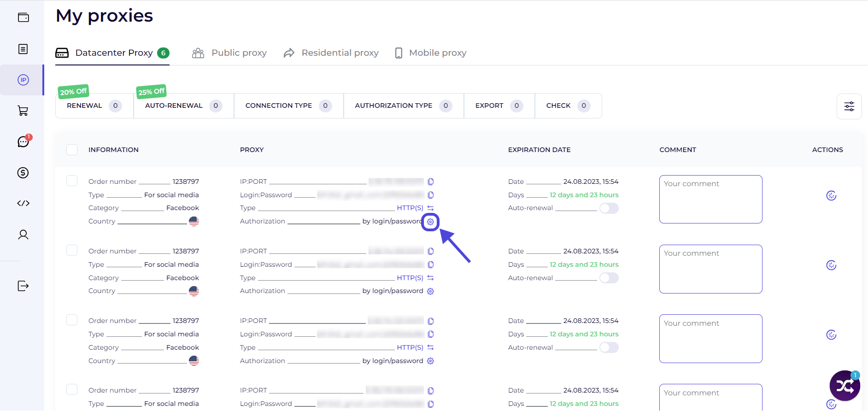Image resolution: width=868 pixels, height=411 pixels.
Task: Click the logout sidebar icon
Action: [23, 286]
